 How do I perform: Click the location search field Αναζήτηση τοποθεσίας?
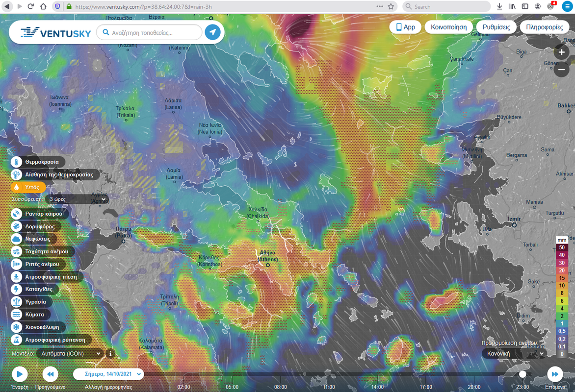[x=150, y=33]
